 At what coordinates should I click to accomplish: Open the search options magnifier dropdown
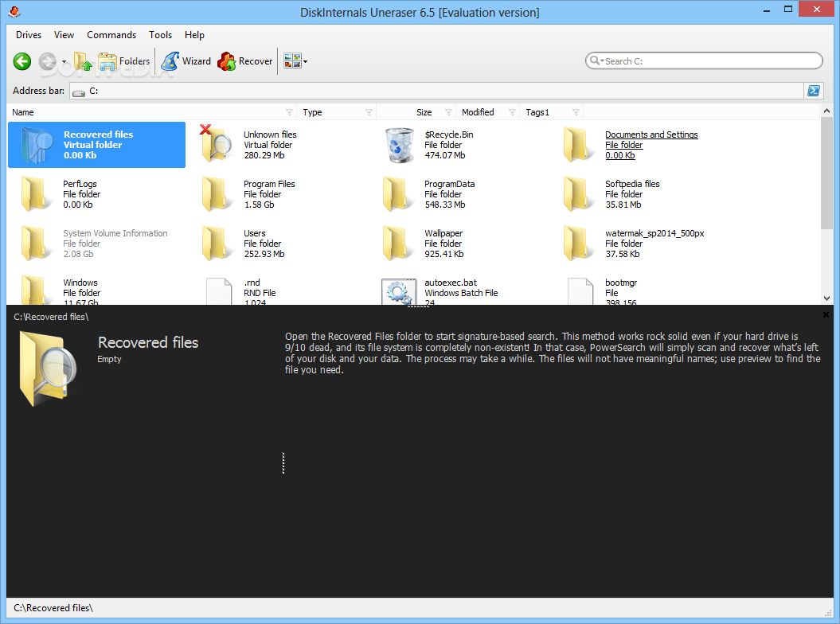(x=596, y=61)
